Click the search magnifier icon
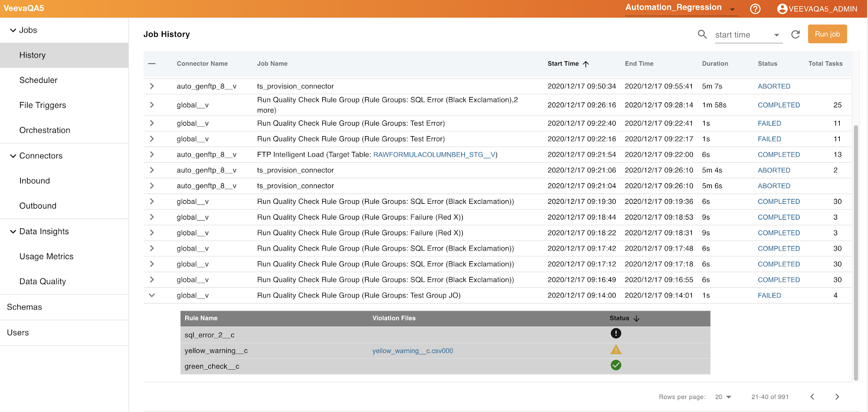The width and height of the screenshot is (868, 412). tap(702, 34)
